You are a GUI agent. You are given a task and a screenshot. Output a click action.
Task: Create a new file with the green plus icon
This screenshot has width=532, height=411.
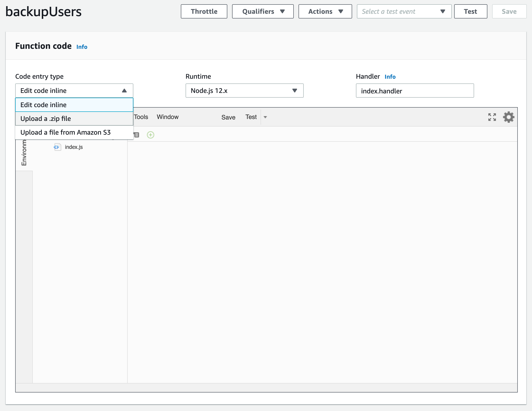pos(150,135)
